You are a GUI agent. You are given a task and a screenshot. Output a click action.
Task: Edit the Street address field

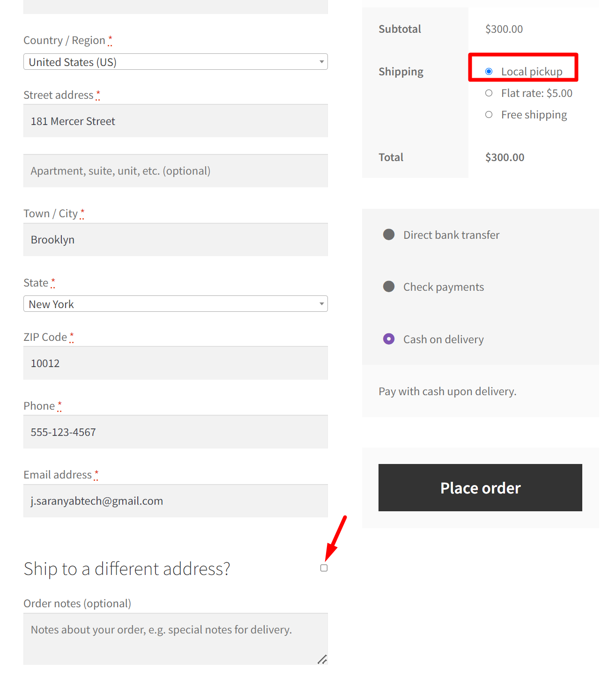tap(175, 121)
